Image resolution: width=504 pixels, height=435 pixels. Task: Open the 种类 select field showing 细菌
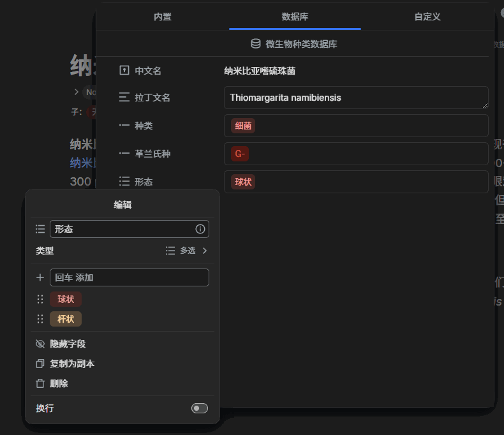tap(356, 126)
